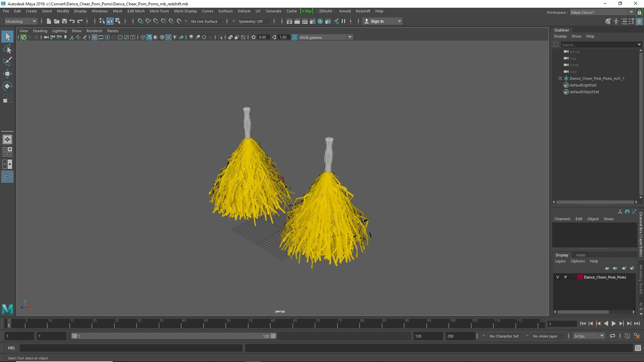The width and height of the screenshot is (644, 362).
Task: Click the Sign In button
Action: click(382, 21)
